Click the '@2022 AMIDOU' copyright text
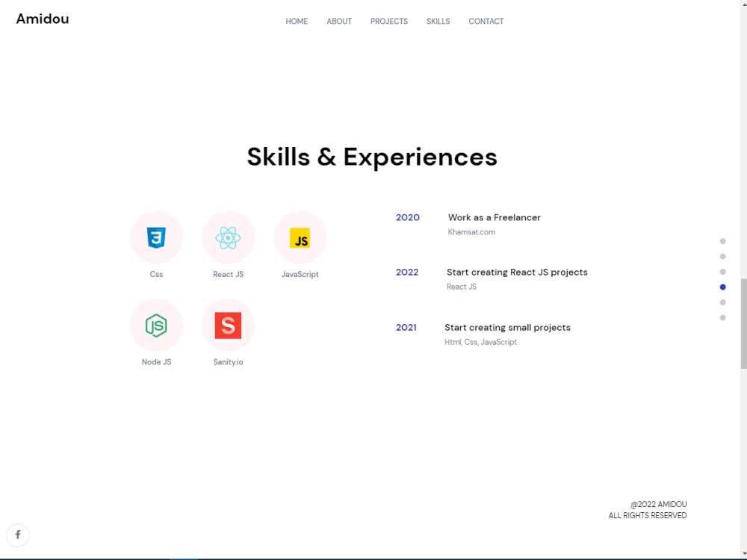 659,504
